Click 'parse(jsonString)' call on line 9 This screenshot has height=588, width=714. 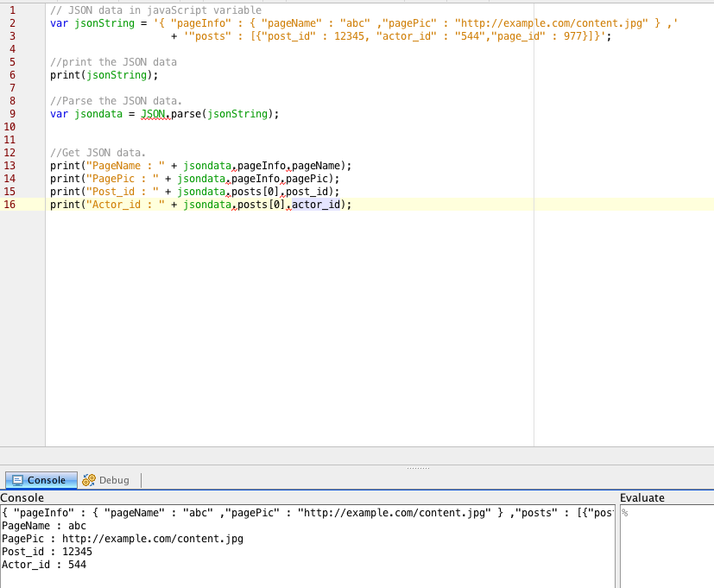click(222, 114)
